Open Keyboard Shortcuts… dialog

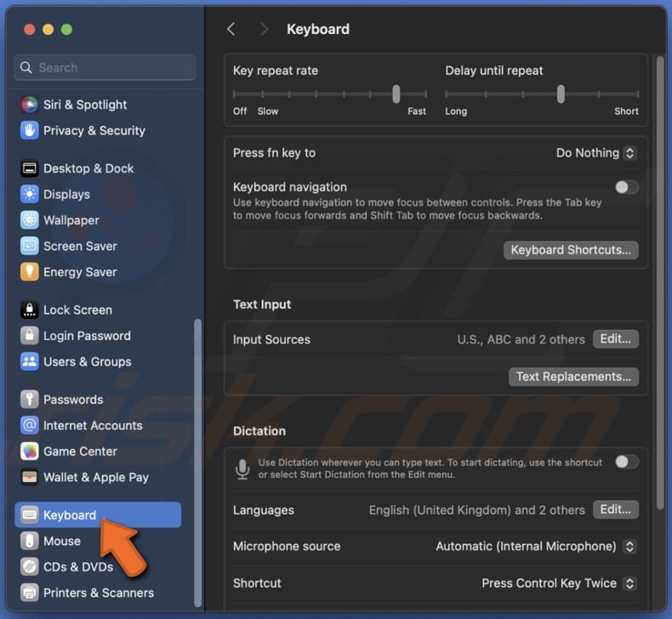pyautogui.click(x=571, y=250)
